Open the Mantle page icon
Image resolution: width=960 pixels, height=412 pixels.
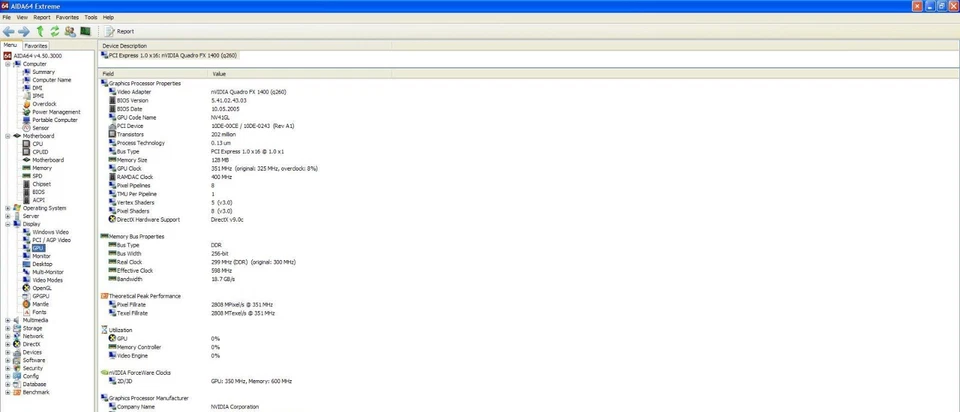[x=26, y=304]
